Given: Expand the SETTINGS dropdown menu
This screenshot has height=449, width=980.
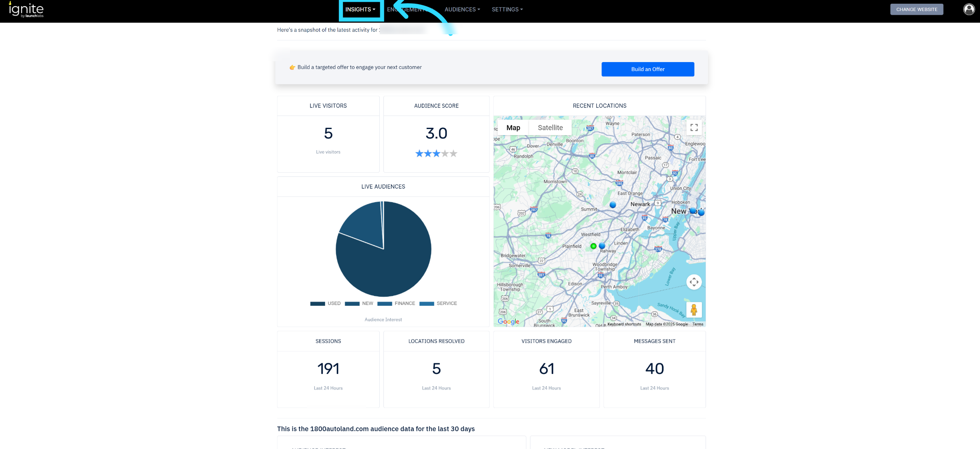Looking at the screenshot, I should click(x=507, y=9).
